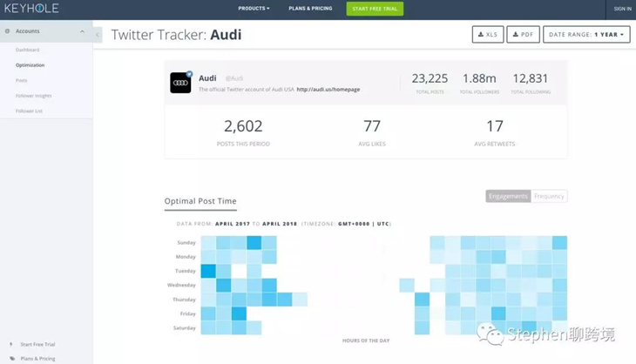Screen dimensions: 636x364
Task: Click the Saturday row label
Action: pos(185,328)
